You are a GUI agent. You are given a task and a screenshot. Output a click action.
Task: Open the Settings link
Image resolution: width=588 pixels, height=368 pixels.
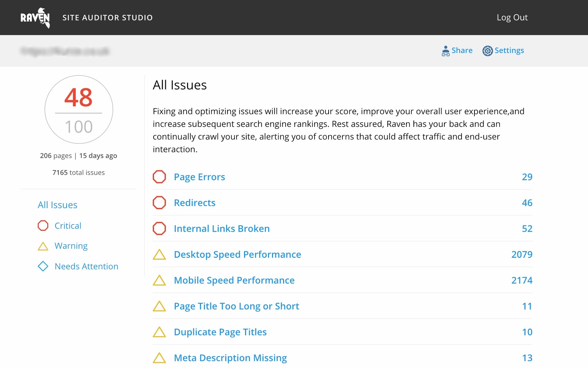pos(509,50)
